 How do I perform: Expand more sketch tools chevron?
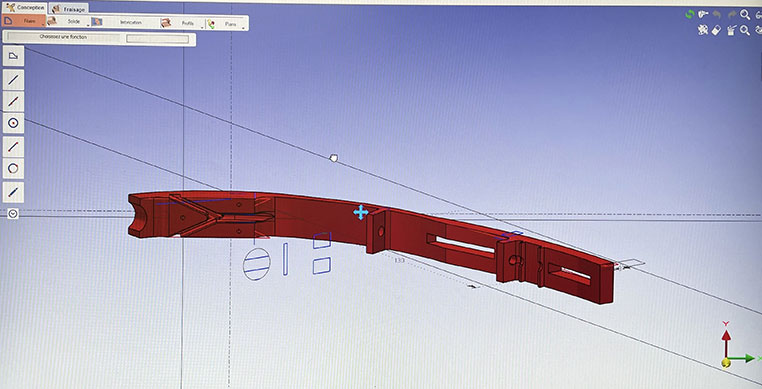pos(13,213)
